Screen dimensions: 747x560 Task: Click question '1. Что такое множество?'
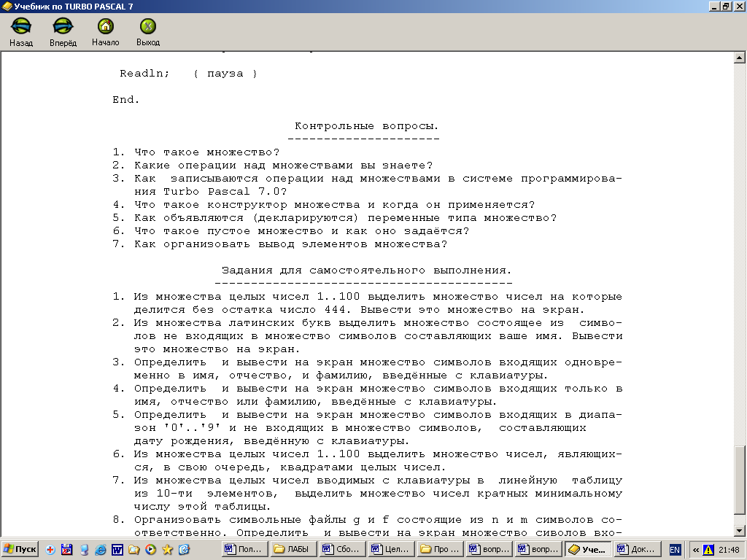(x=196, y=152)
